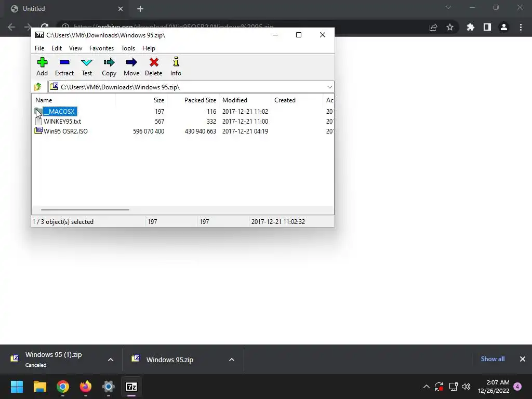Select the WINKEY95.txt file name
The width and height of the screenshot is (532, 399).
(62, 122)
